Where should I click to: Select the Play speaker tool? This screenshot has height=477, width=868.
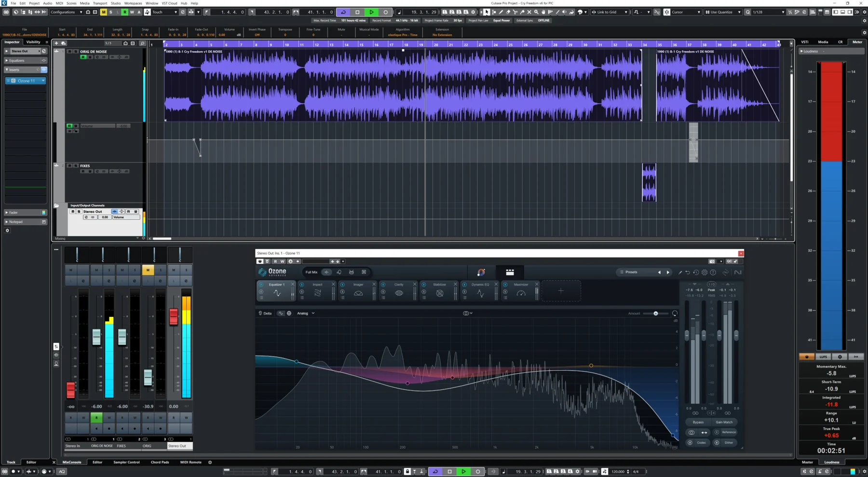564,12
